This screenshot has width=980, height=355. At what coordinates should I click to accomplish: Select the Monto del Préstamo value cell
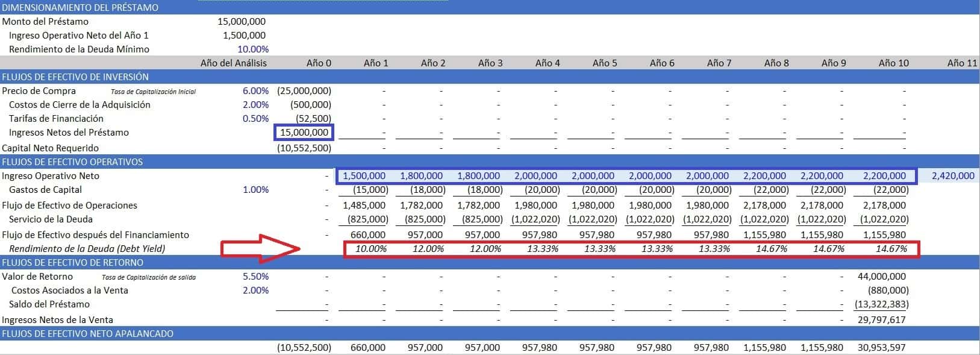(x=242, y=21)
